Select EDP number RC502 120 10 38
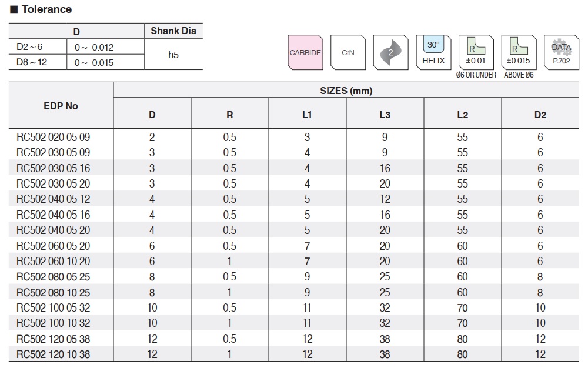The image size is (588, 368). (x=54, y=354)
